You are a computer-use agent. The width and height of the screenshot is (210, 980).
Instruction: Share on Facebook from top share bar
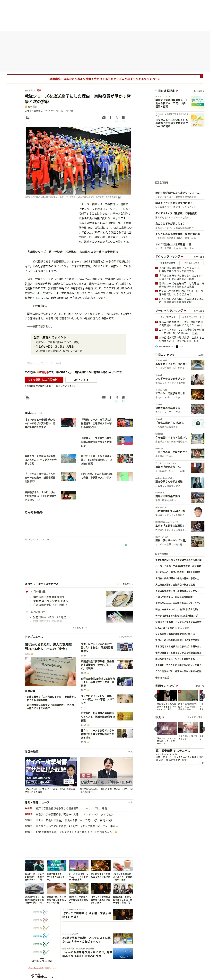coord(111,118)
